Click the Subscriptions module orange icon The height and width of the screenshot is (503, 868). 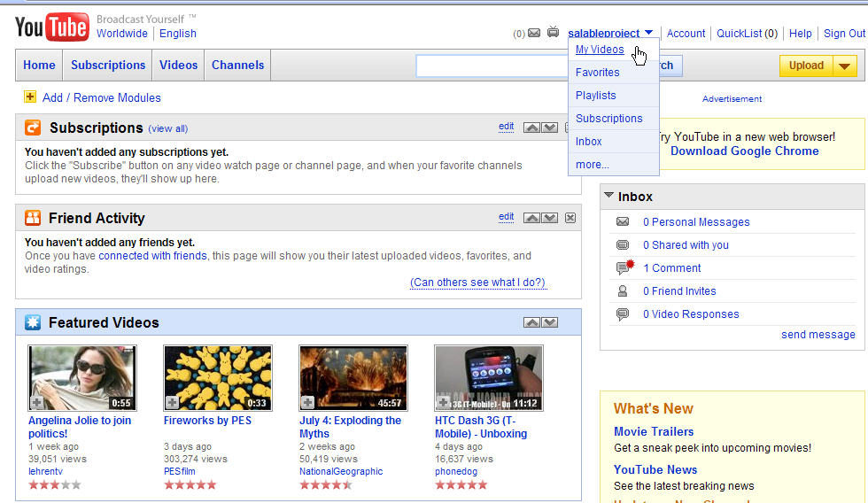(33, 128)
